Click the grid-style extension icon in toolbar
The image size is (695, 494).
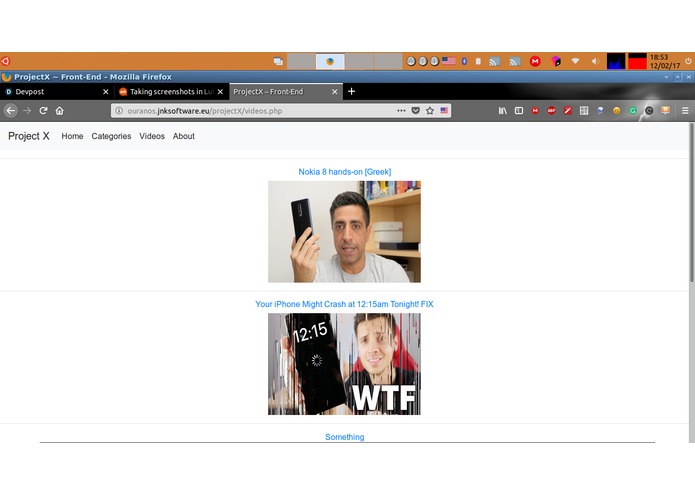(x=584, y=111)
